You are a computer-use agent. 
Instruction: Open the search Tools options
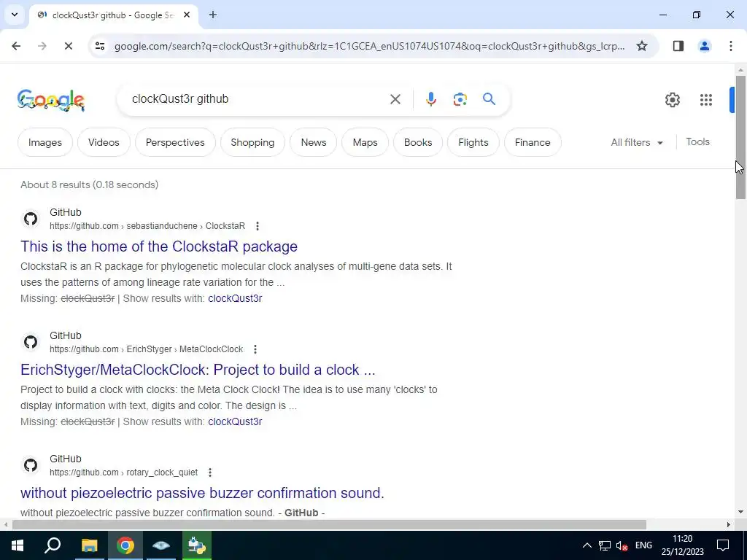point(697,142)
